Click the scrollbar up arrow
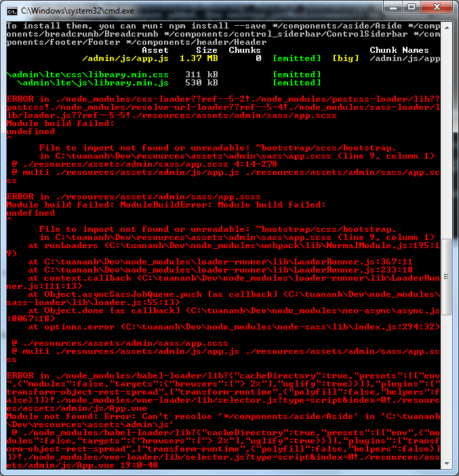Screen dimensions: 459x476 point(447,27)
